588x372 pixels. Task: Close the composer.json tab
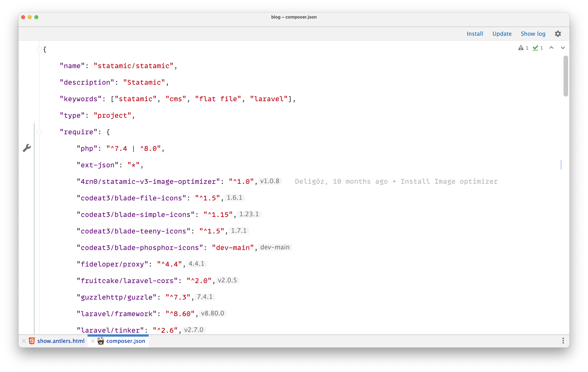(92, 341)
